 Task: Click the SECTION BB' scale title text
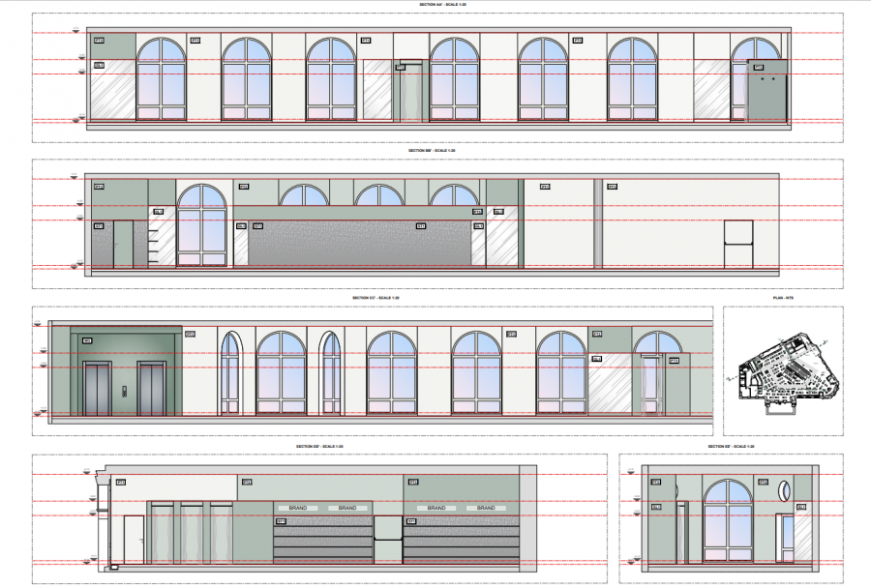432,151
